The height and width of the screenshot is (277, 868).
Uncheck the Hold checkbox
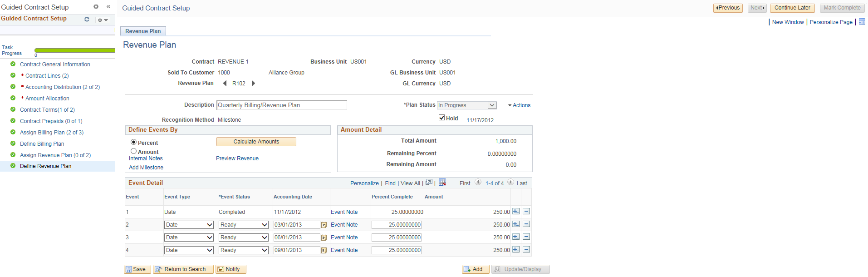click(x=441, y=118)
